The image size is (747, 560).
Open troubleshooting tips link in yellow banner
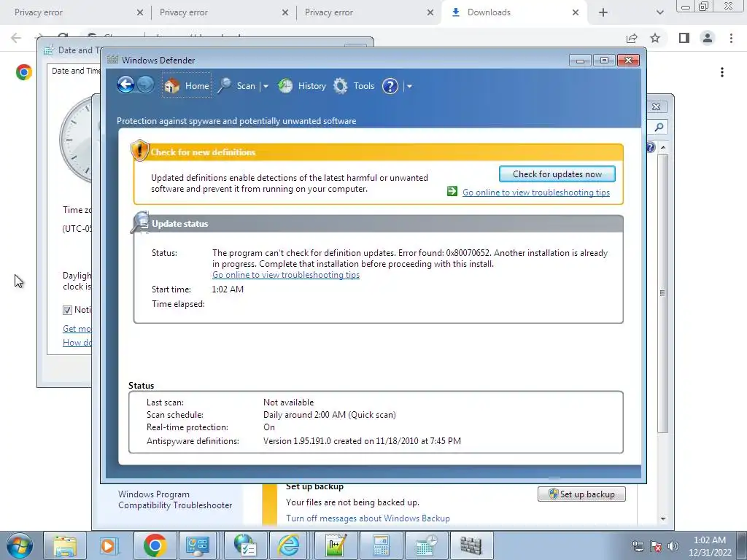536,192
